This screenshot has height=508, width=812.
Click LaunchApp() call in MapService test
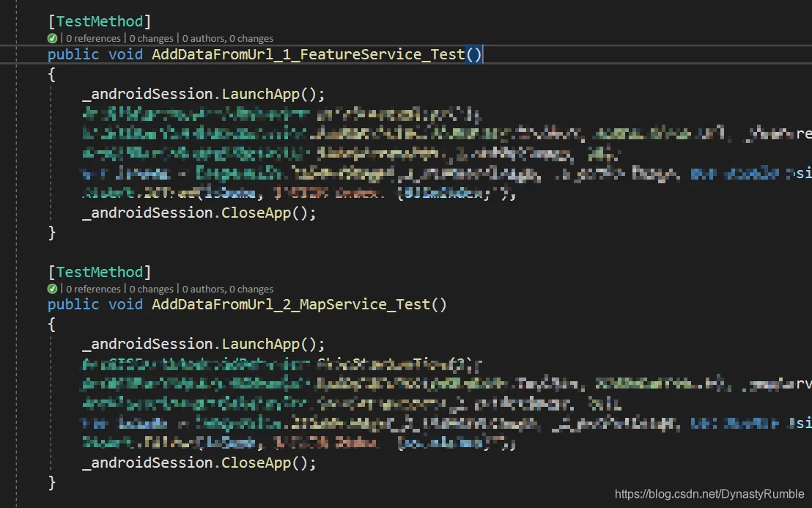[269, 344]
